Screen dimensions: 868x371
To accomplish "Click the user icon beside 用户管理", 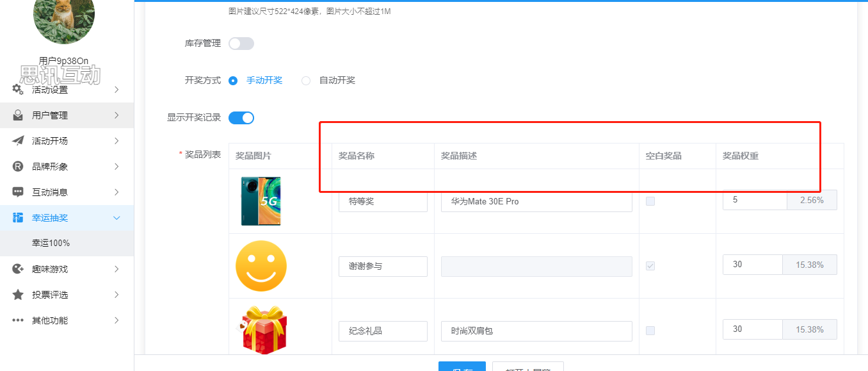I will [18, 115].
